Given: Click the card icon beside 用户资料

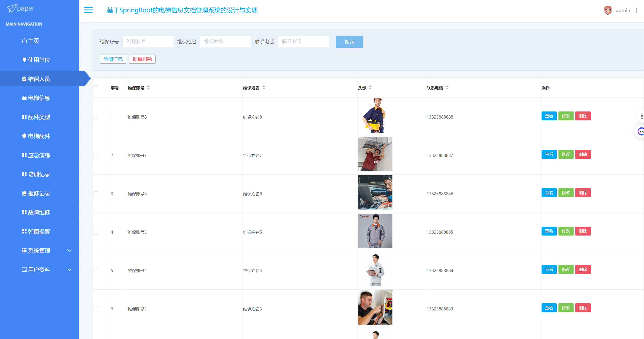Looking at the screenshot, I should tap(24, 270).
